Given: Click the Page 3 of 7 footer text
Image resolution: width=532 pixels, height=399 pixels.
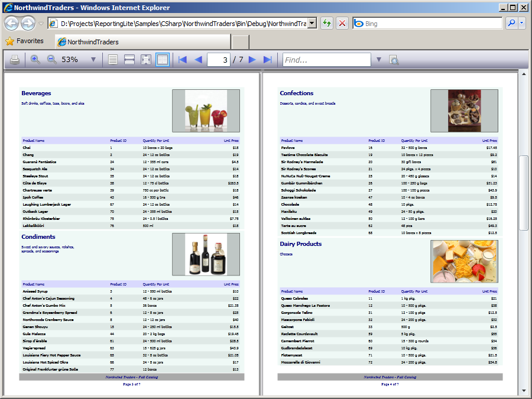Looking at the screenshot, I should pyautogui.click(x=132, y=384).
